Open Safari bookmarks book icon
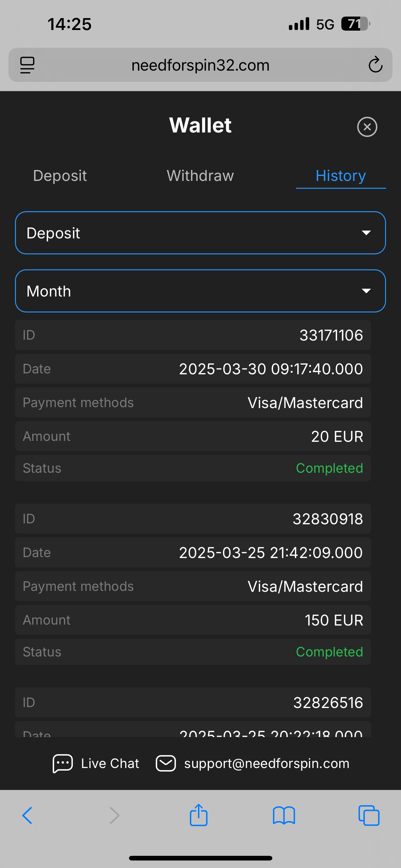 (284, 816)
